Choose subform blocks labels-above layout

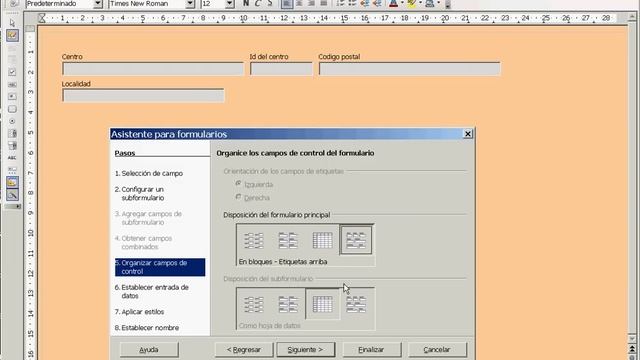[x=356, y=304]
